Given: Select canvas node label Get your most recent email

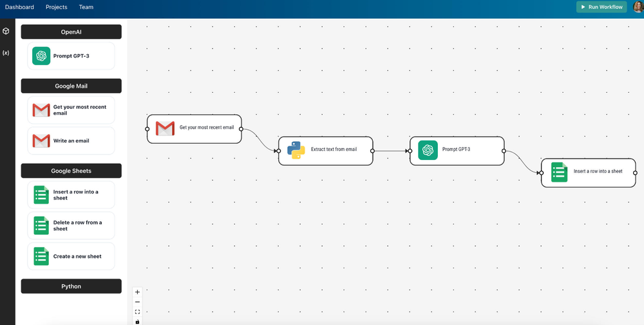Looking at the screenshot, I should pos(207,128).
